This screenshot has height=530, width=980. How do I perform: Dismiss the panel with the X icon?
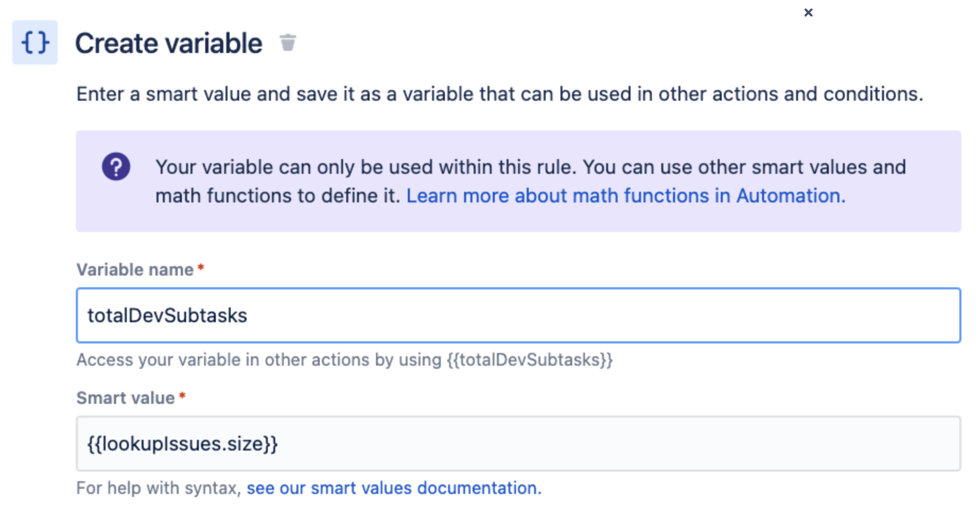click(x=808, y=12)
